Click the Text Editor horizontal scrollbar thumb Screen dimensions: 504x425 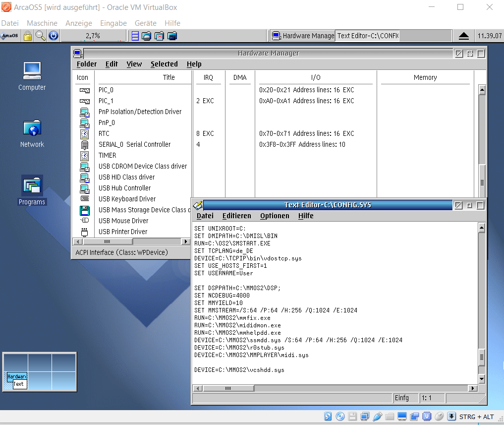click(228, 388)
